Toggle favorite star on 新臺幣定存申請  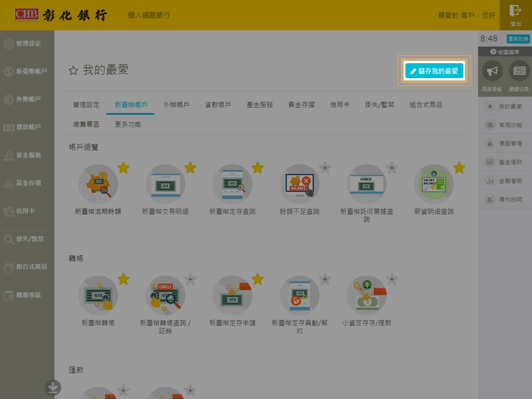pos(258,279)
